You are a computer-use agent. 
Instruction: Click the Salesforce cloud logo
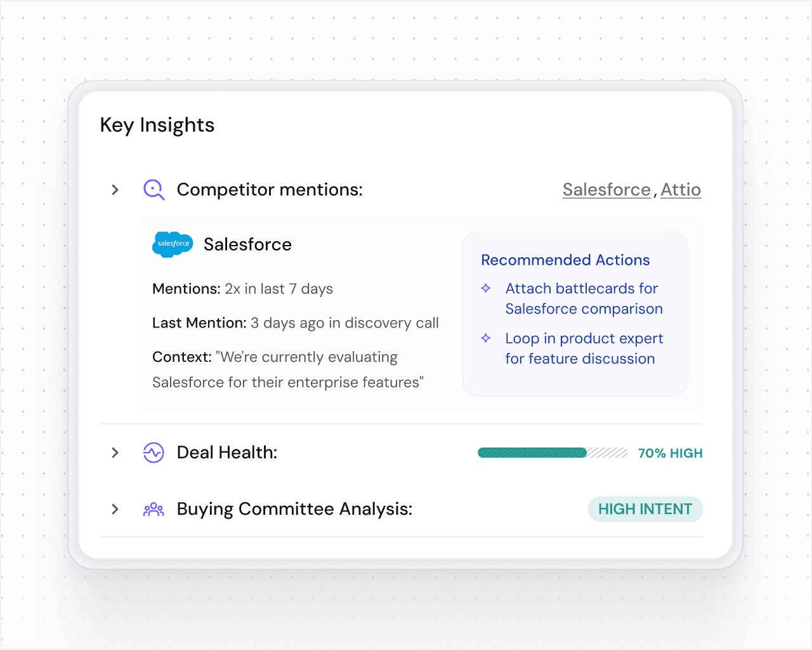(173, 244)
